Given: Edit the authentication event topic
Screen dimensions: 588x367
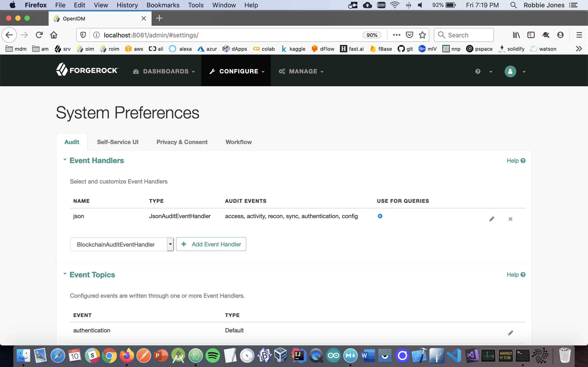Looking at the screenshot, I should pos(510,333).
